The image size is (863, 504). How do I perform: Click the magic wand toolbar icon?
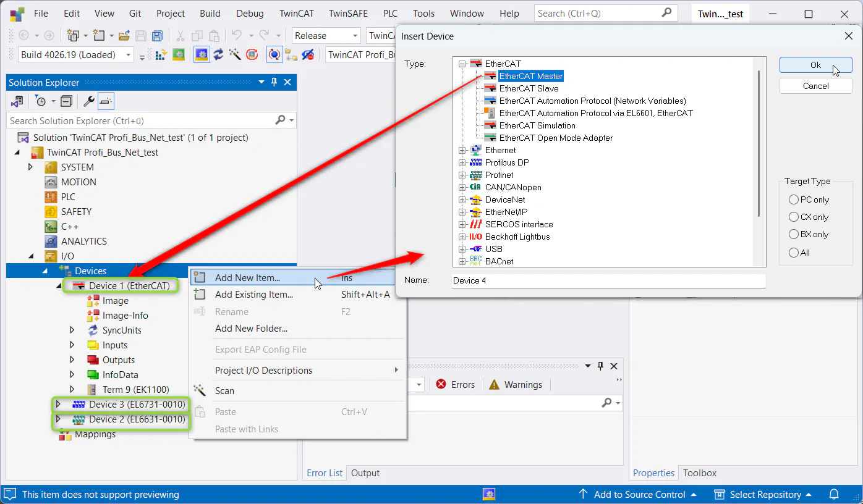[235, 55]
